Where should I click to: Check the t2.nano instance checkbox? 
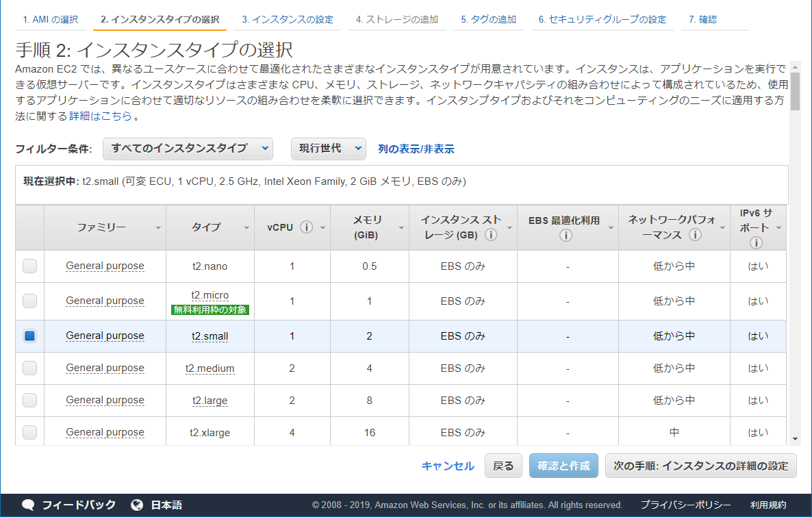[x=28, y=266]
